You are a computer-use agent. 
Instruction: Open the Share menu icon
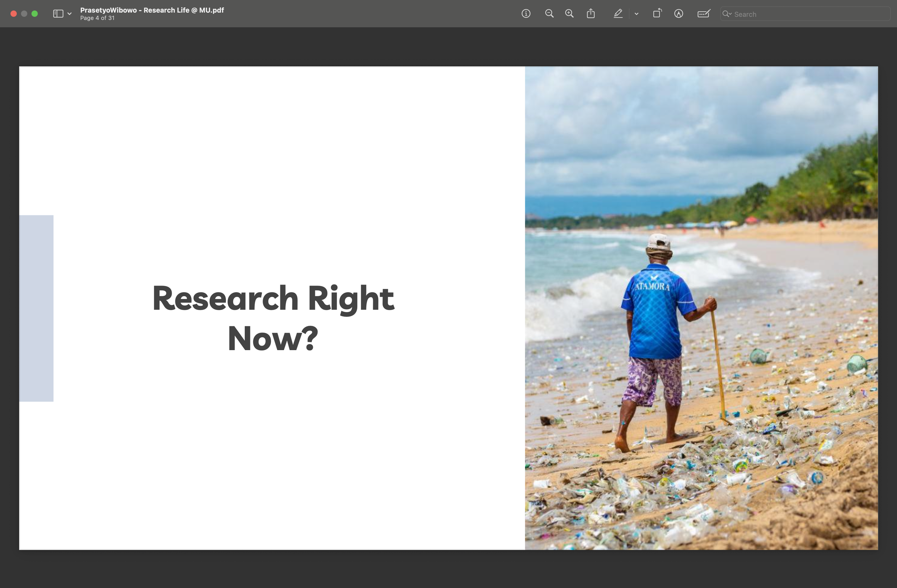pyautogui.click(x=591, y=14)
